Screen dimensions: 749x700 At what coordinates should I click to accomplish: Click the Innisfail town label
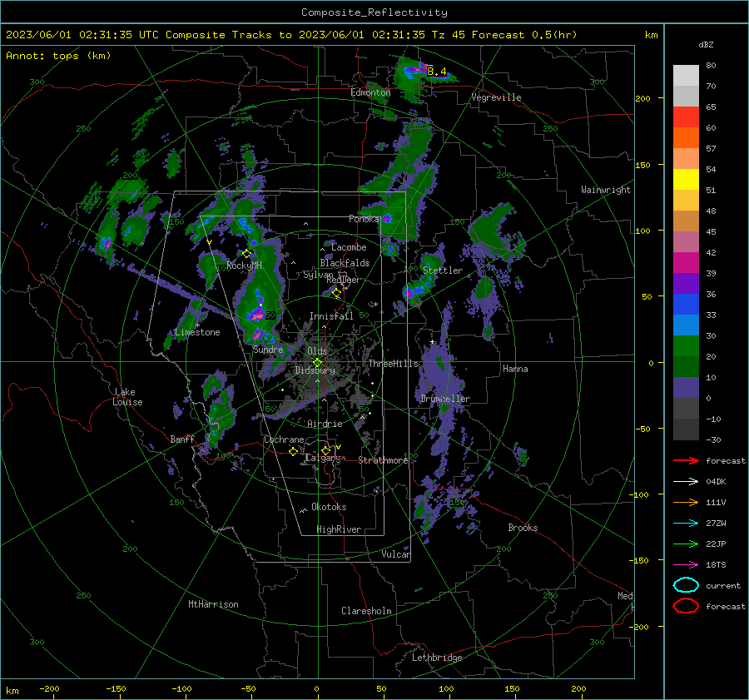pos(331,316)
